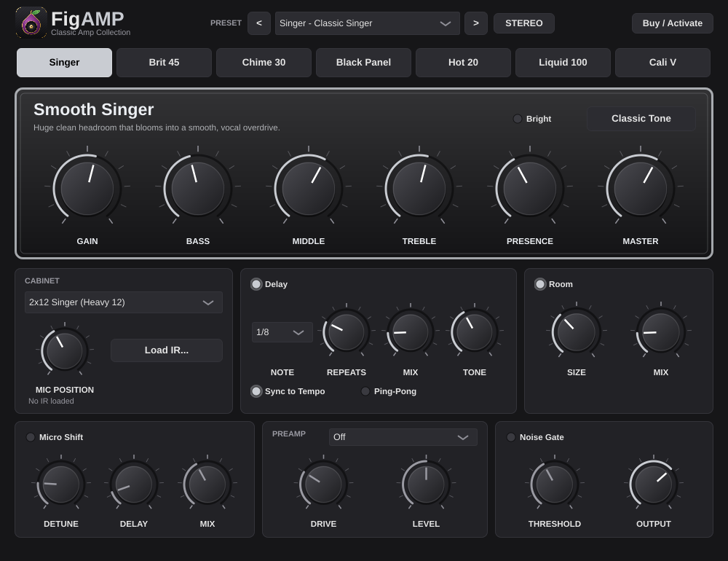Click the BASS knob
This screenshot has width=728, height=561.
coord(198,188)
